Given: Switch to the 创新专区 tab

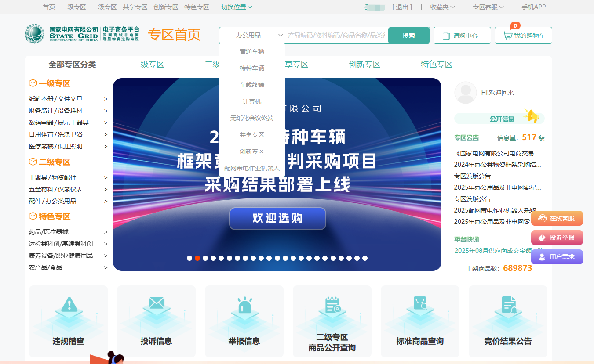Looking at the screenshot, I should coord(364,65).
